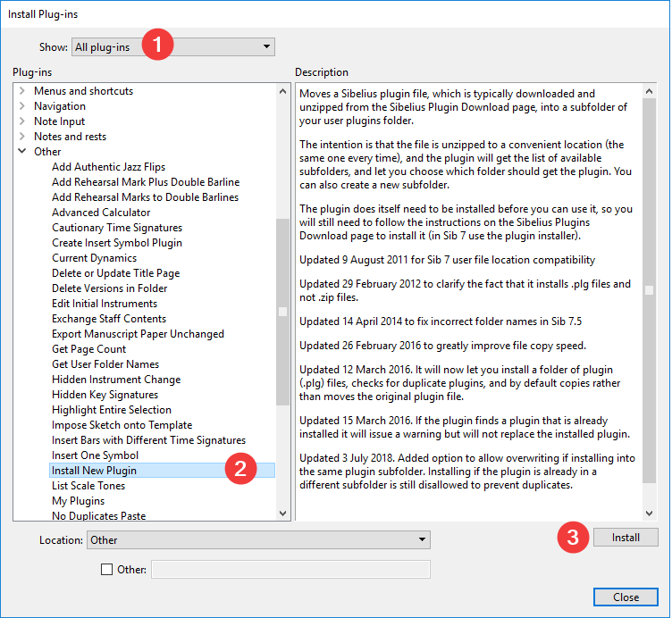The image size is (672, 618).
Task: Choose List Scale Tones plugin
Action: [x=88, y=486]
